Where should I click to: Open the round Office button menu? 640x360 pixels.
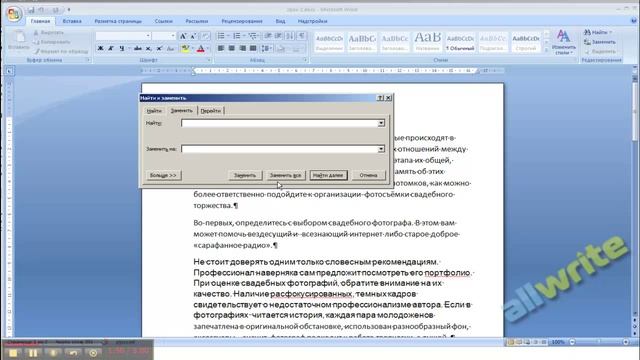point(13,15)
